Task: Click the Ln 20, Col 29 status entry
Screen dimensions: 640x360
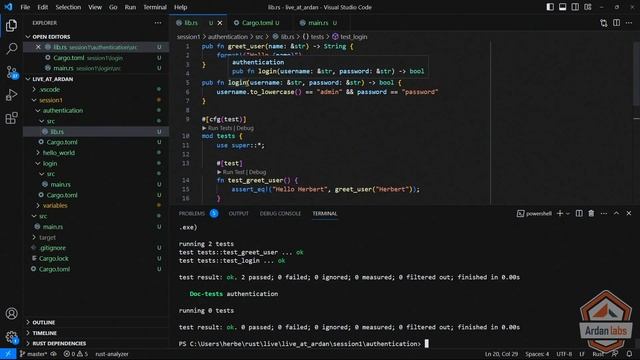Action: tap(501, 354)
